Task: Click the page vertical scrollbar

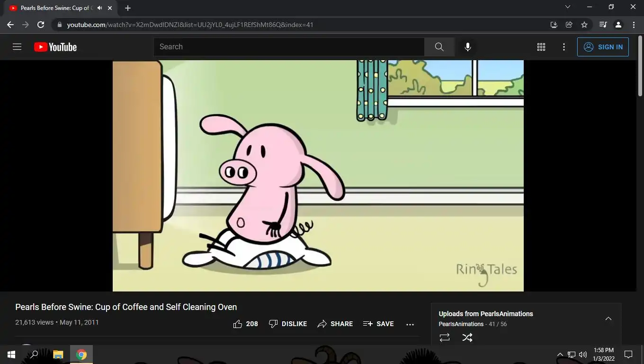Action: click(640, 66)
